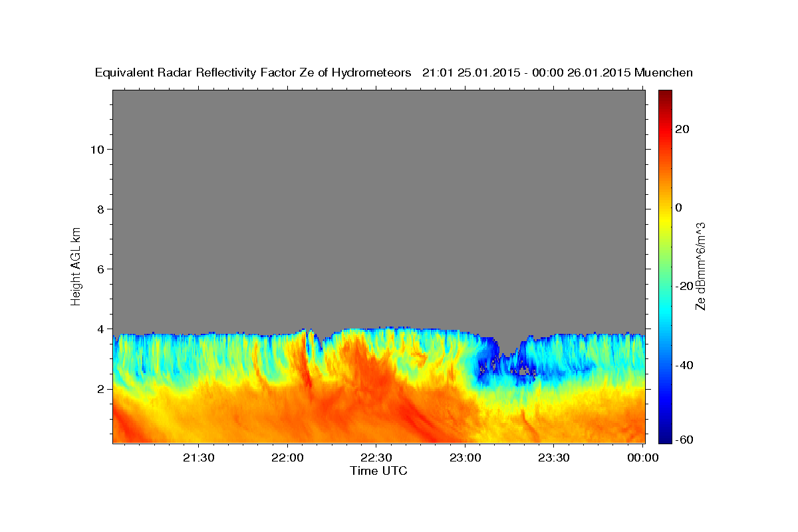The height and width of the screenshot is (532, 798).
Task: Click the colorbar tick label '-40'
Action: [x=684, y=364]
